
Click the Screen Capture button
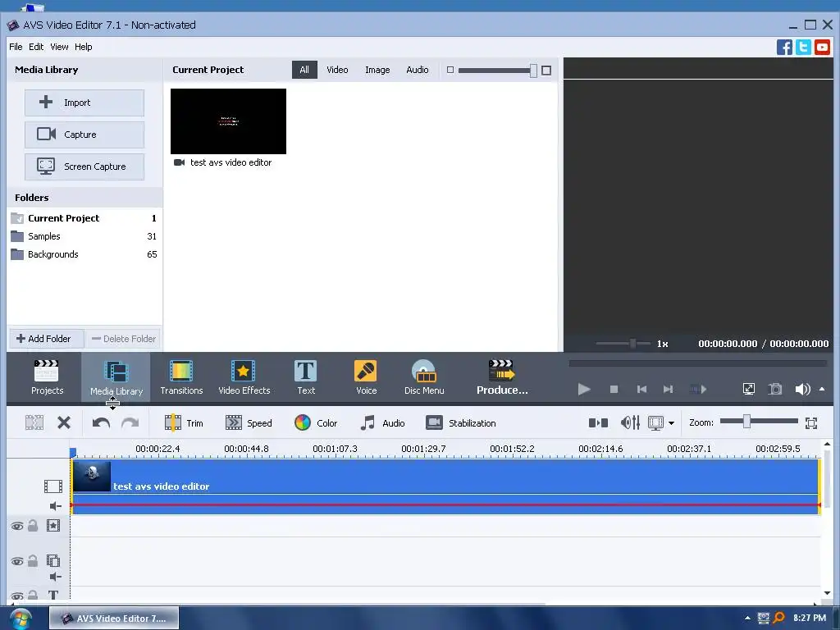point(84,167)
